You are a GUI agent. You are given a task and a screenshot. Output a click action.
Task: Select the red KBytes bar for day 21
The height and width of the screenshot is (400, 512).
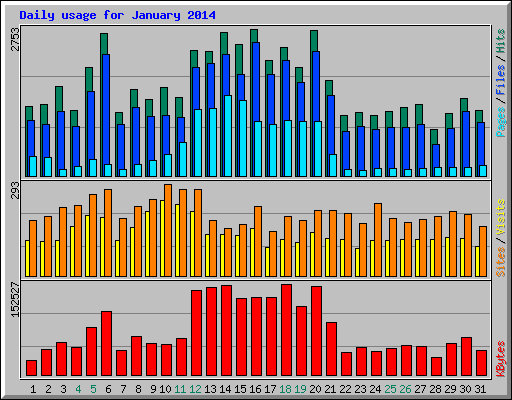click(332, 349)
